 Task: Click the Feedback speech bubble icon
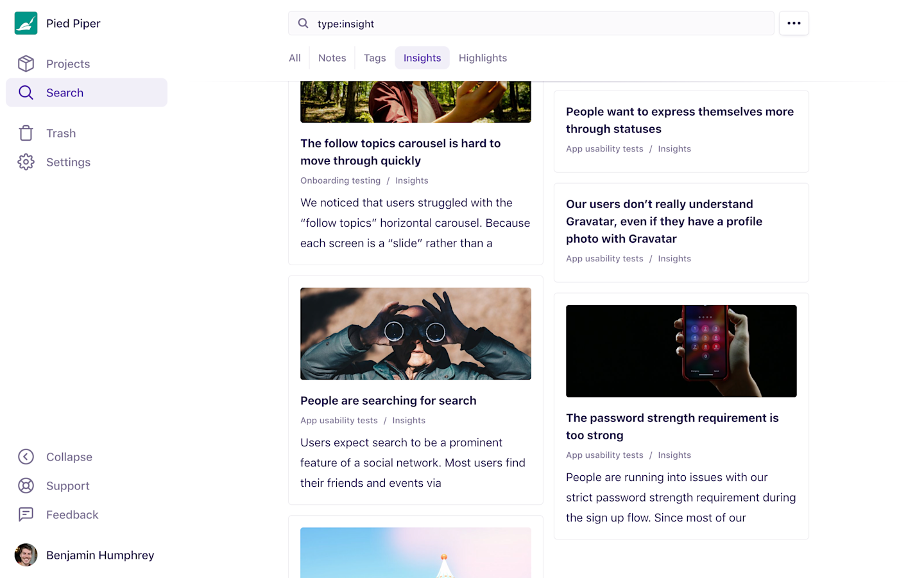pos(26,514)
